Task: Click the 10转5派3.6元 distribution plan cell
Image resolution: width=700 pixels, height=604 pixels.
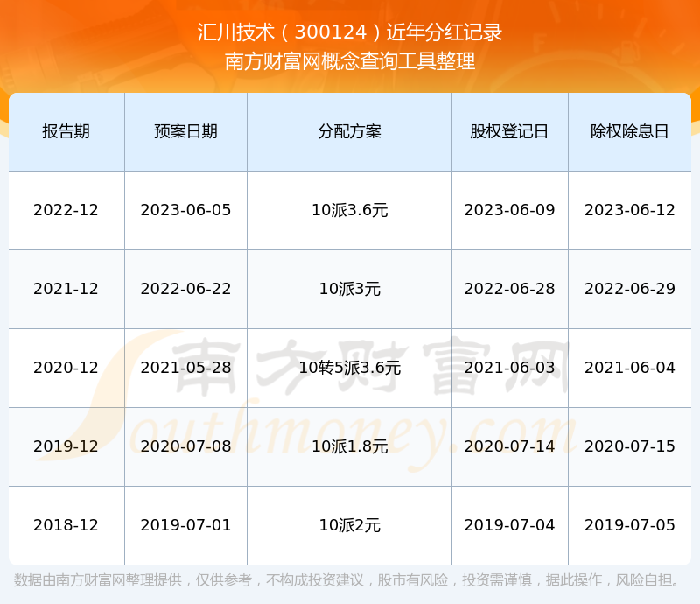Action: click(349, 368)
